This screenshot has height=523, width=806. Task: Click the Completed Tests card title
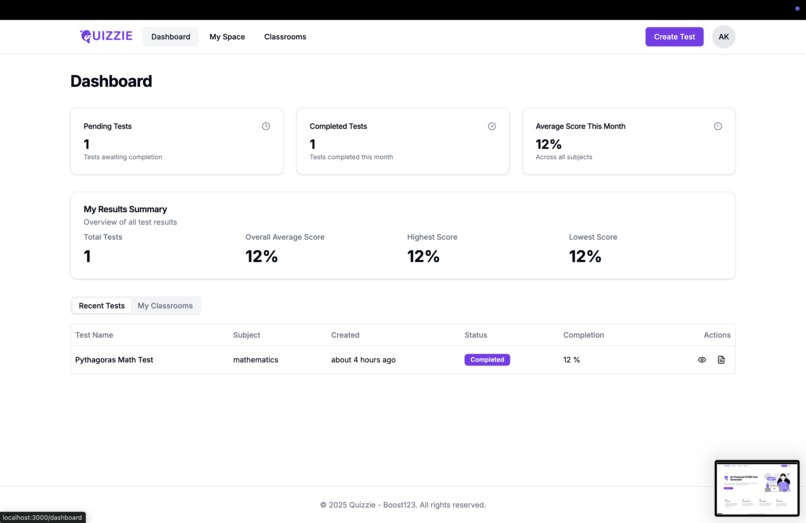point(338,126)
